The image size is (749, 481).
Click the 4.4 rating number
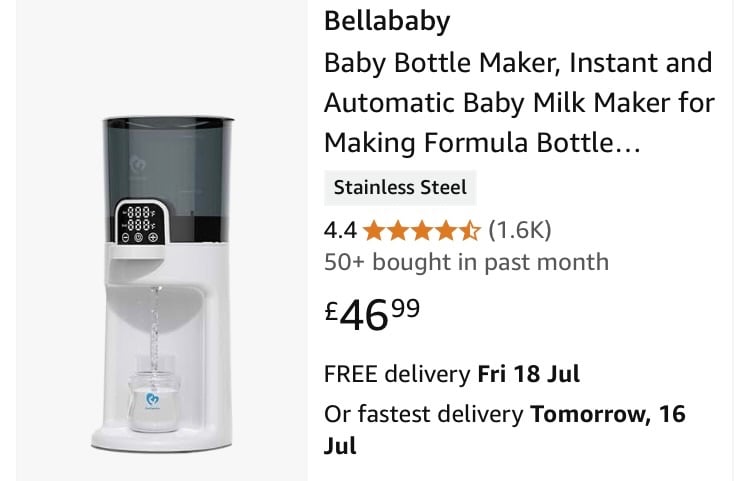click(340, 231)
